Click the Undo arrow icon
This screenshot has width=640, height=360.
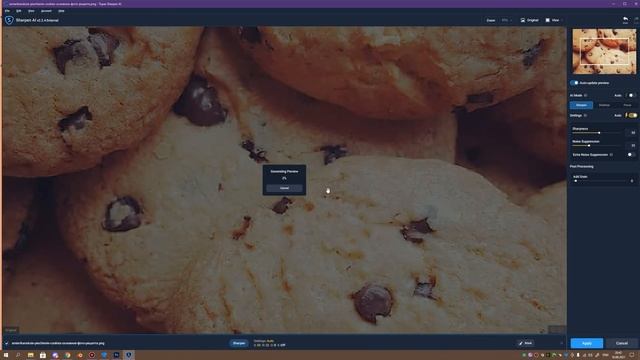[x=625, y=19]
